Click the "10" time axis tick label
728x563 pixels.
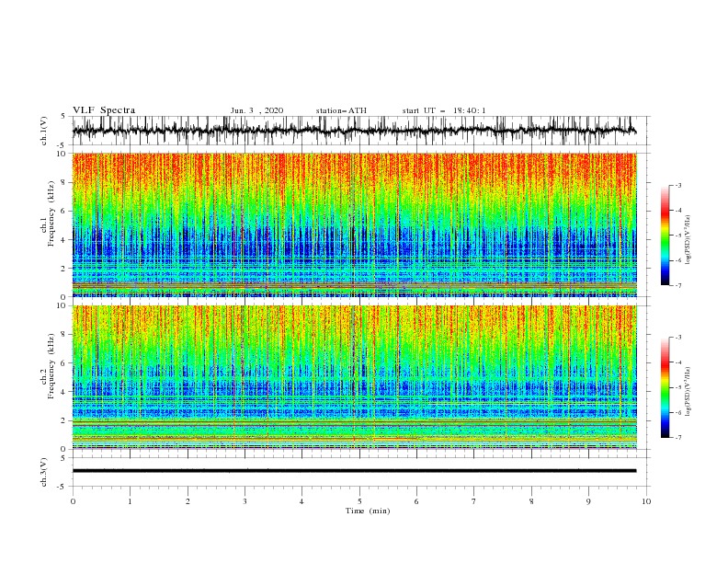pos(646,501)
